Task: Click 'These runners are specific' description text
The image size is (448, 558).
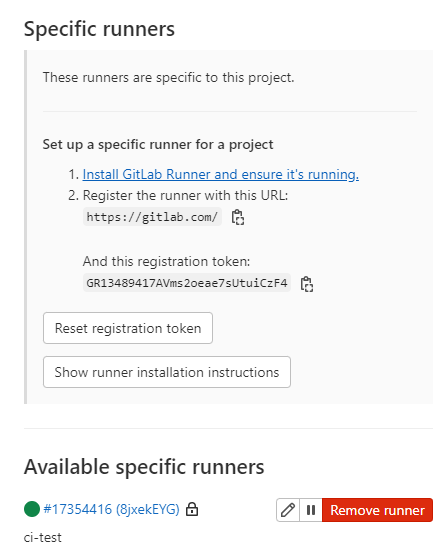Action: (x=169, y=78)
